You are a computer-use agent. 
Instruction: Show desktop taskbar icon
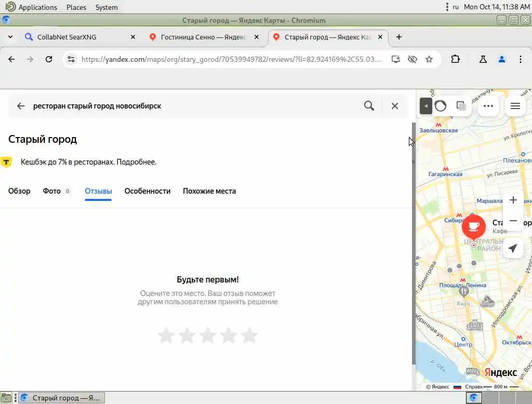coord(6,398)
